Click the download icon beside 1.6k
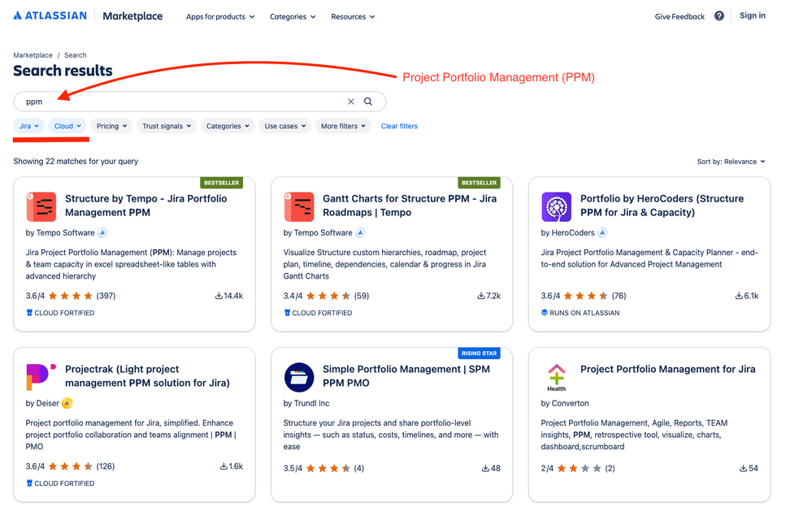Image resolution: width=812 pixels, height=507 pixels. tap(224, 466)
